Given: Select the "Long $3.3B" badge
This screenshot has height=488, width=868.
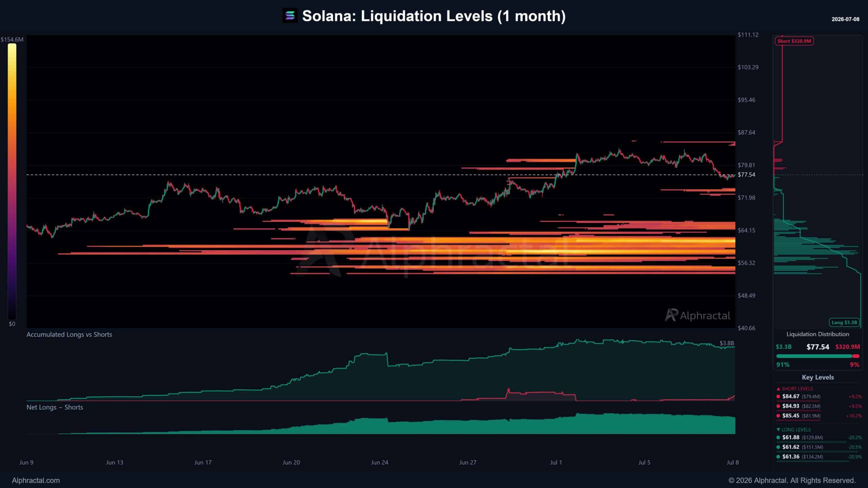Looking at the screenshot, I should (x=844, y=322).
